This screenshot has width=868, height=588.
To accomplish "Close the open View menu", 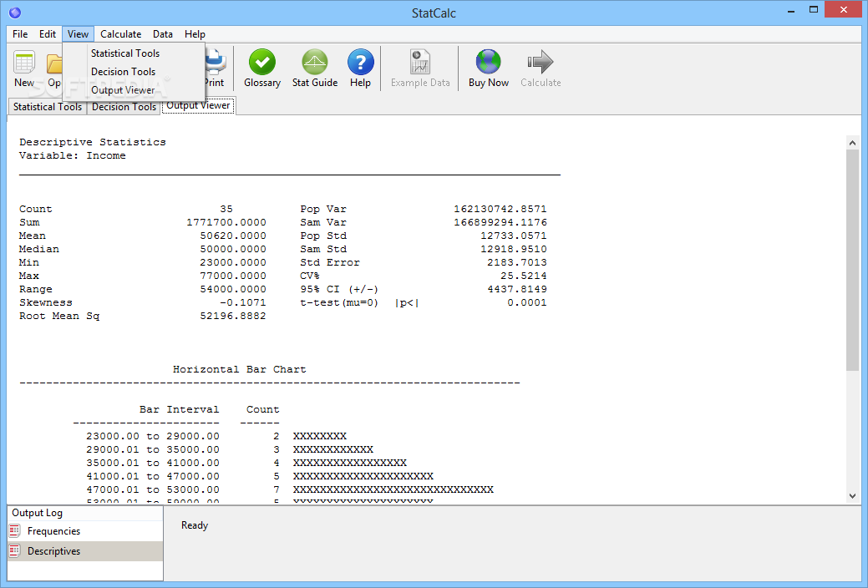I will tap(78, 33).
